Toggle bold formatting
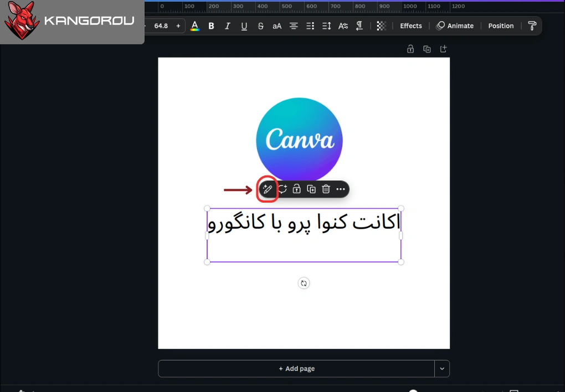Image resolution: width=565 pixels, height=392 pixels. click(x=211, y=26)
